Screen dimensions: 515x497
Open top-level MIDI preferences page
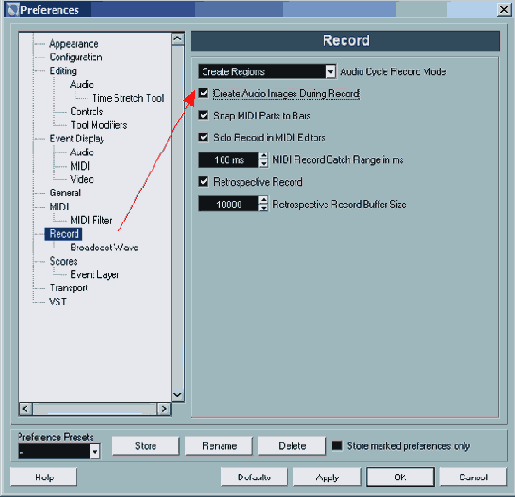[x=59, y=206]
